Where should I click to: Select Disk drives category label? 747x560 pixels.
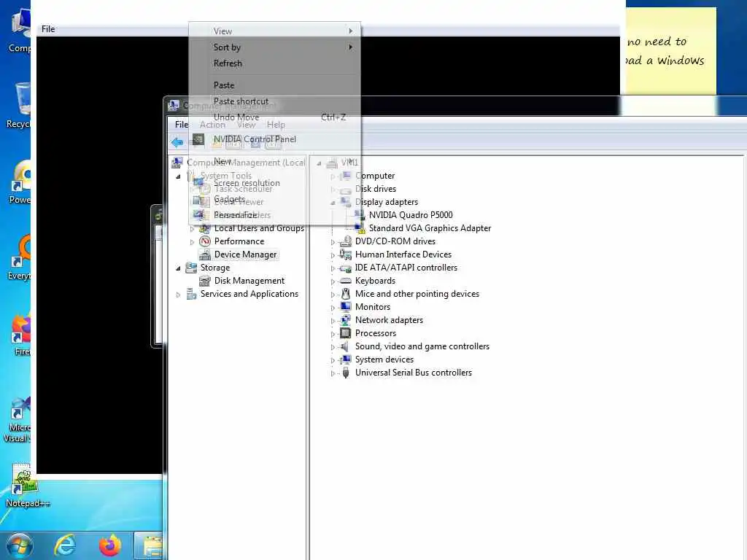(x=376, y=189)
